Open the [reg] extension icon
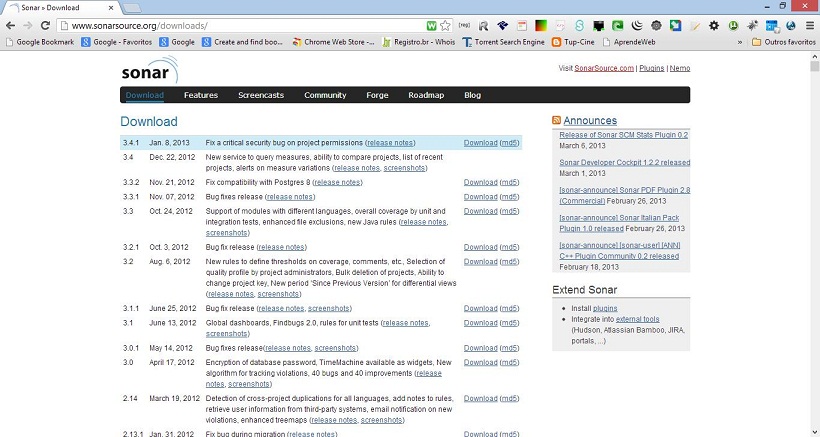820x437 pixels. (464, 25)
